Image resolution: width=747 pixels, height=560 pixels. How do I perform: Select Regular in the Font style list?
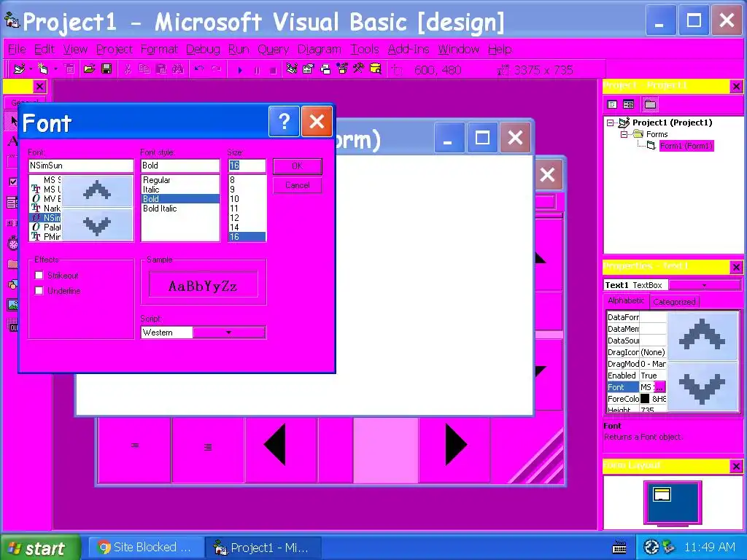[x=180, y=180]
